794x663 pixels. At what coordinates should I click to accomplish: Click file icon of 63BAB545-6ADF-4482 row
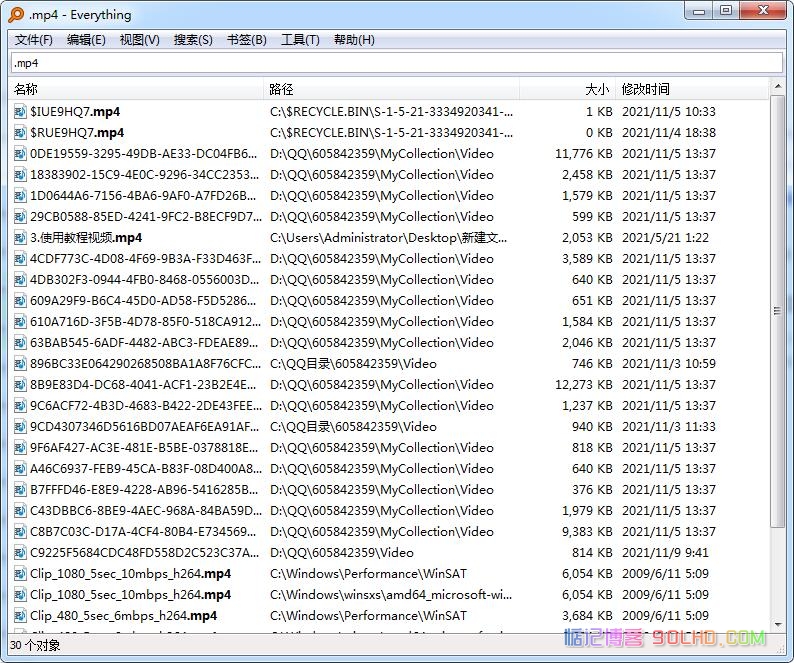pyautogui.click(x=20, y=343)
